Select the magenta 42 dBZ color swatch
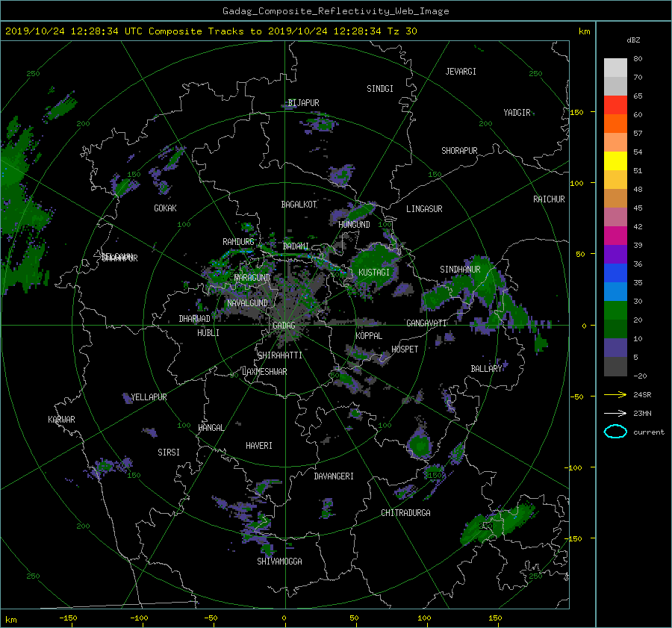 click(x=615, y=235)
